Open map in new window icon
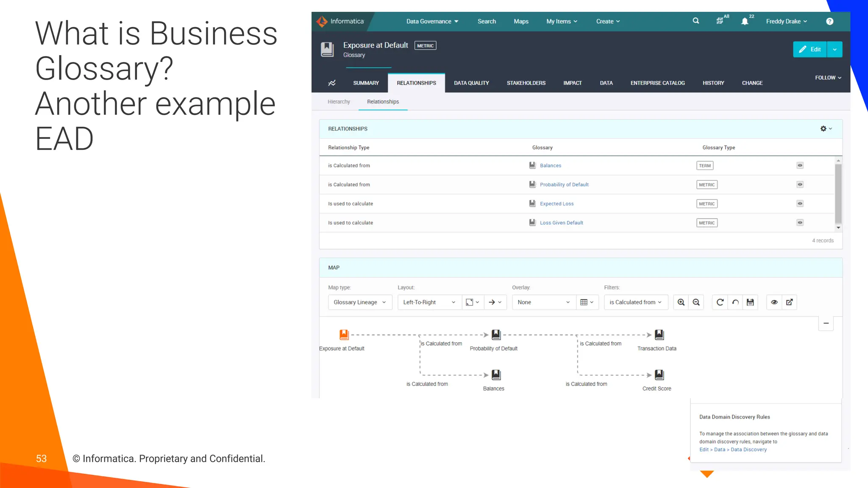 [x=789, y=302]
